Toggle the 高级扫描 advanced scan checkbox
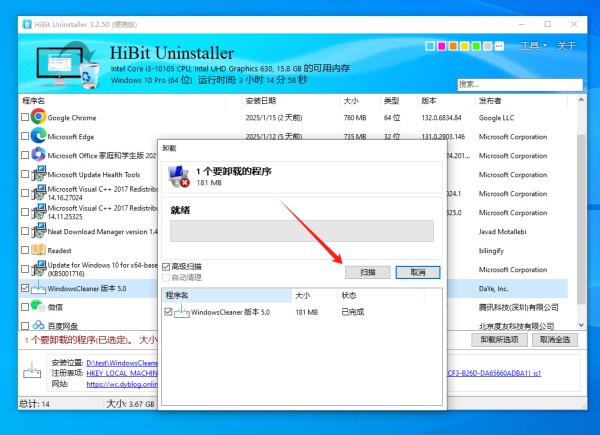Screen dimensions: 600x435 pos(166,267)
